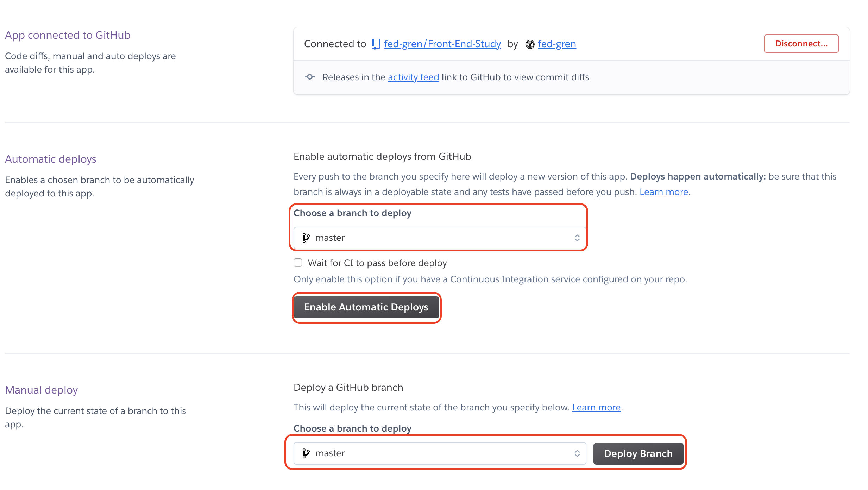
Task: Click up-down arrows in automatic deploys dropdown
Action: [577, 238]
